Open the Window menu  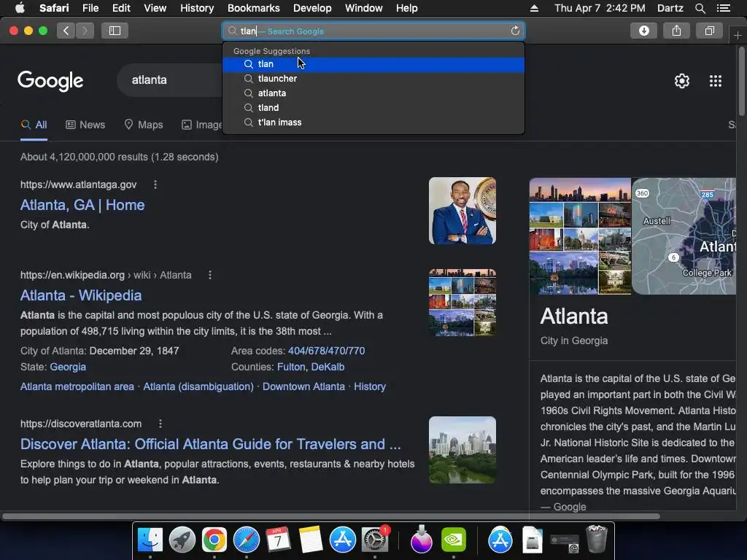click(x=363, y=8)
